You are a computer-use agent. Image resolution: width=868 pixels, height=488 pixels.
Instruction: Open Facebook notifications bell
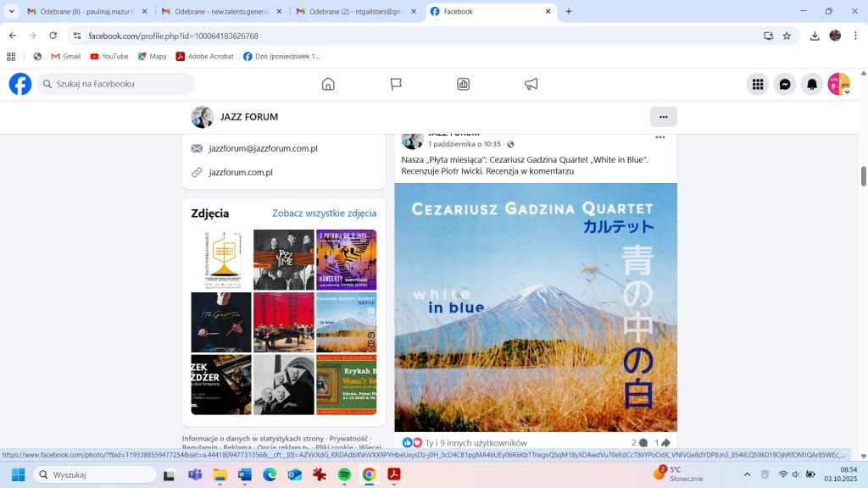(x=812, y=84)
